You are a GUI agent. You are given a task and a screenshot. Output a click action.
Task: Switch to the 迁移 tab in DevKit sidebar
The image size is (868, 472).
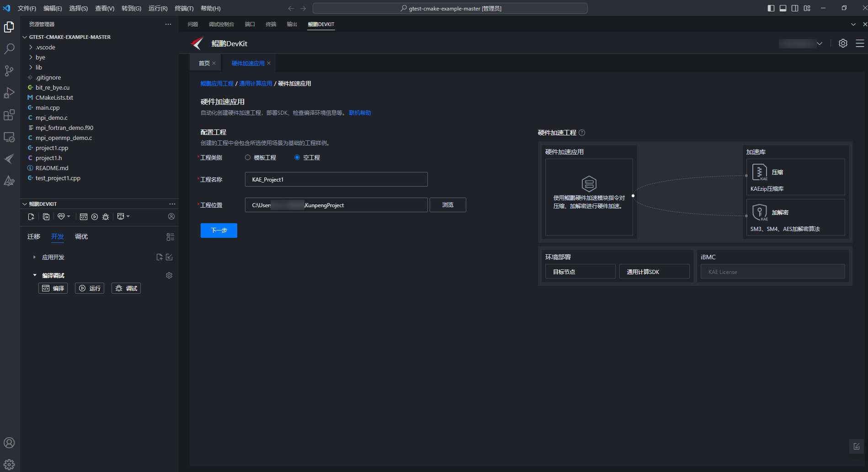34,236
